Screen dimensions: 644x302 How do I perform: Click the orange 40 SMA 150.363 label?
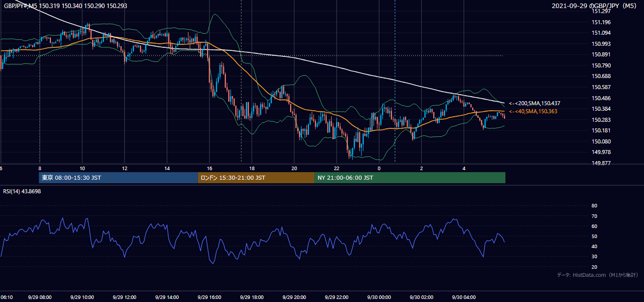click(x=533, y=111)
